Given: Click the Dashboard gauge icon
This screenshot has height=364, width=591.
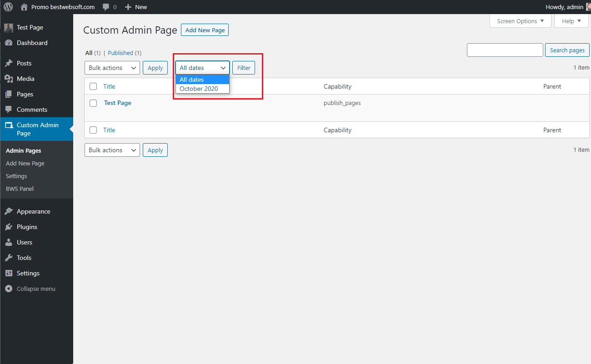Looking at the screenshot, I should coord(9,43).
